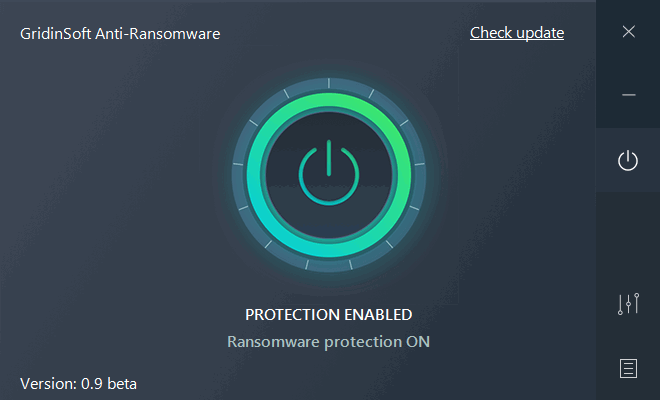This screenshot has width=660, height=400.
Task: Open settings via the sliders icon
Action: click(628, 304)
